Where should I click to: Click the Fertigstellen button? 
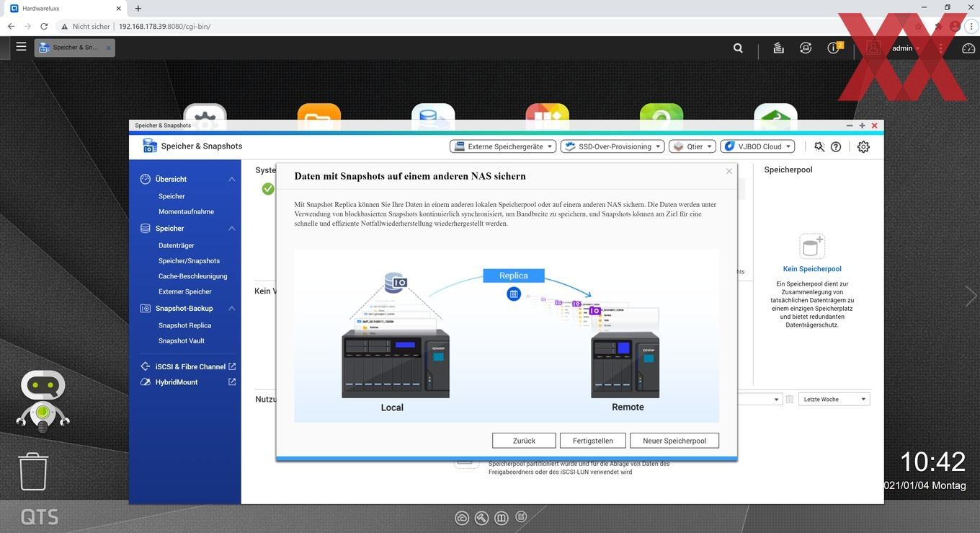coord(593,441)
